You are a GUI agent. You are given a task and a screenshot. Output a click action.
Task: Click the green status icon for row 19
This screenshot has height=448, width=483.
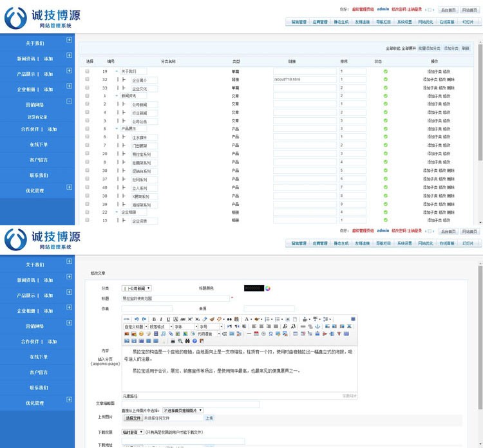(386, 71)
